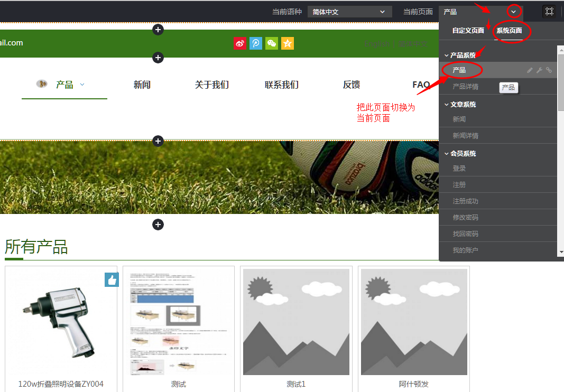
Task: Click the yellow QQ Zone star icon
Action: pos(288,43)
